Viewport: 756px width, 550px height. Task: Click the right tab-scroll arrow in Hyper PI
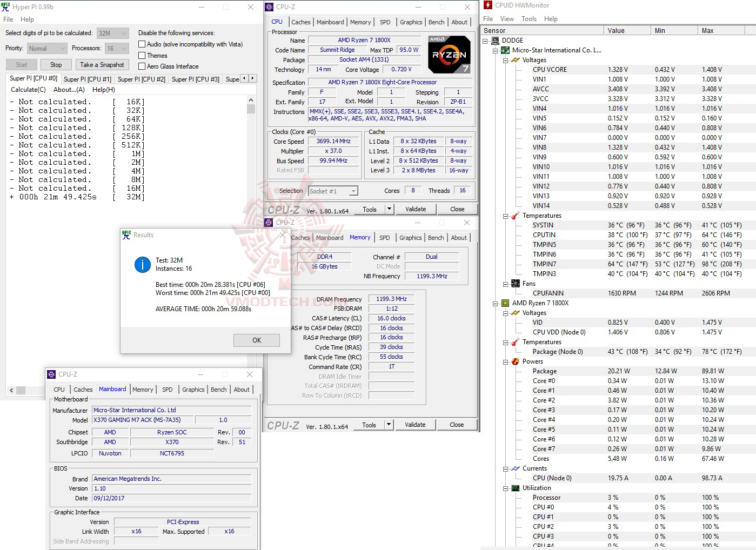[252, 78]
